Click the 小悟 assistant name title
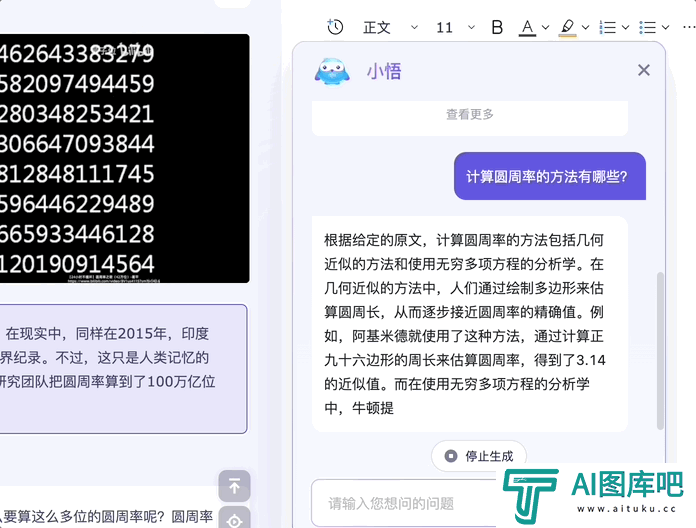 point(384,71)
